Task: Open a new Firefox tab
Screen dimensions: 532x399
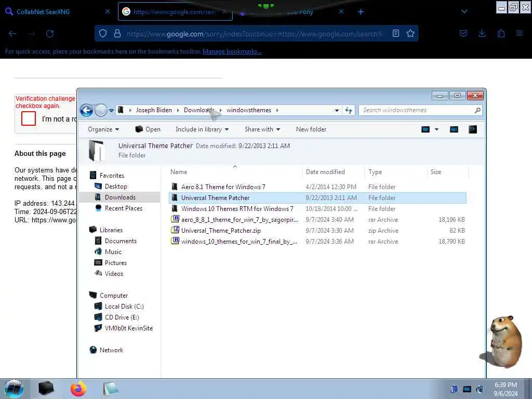Action: point(361,12)
